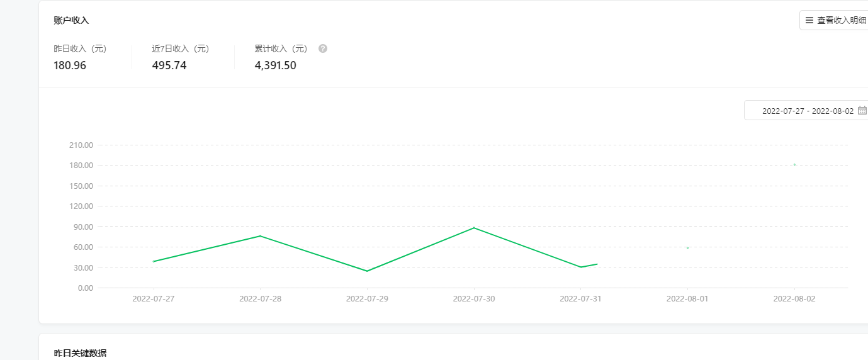Open the 查看收入明细 button
The height and width of the screenshot is (360, 868).
click(834, 20)
